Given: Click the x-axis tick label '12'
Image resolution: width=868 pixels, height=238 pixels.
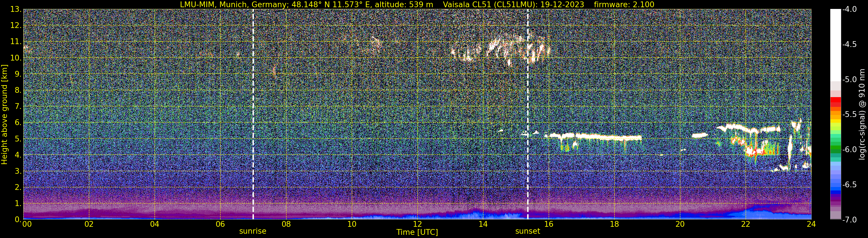Looking at the screenshot, I should [x=417, y=224].
